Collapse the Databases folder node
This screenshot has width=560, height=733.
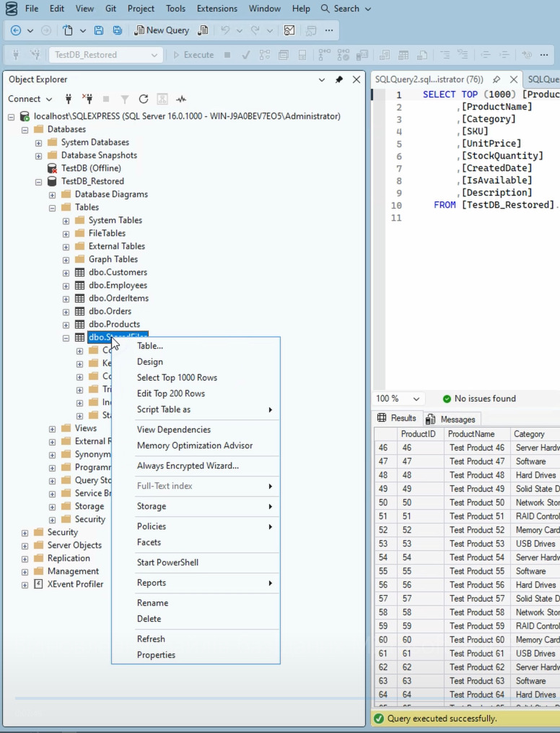point(25,129)
